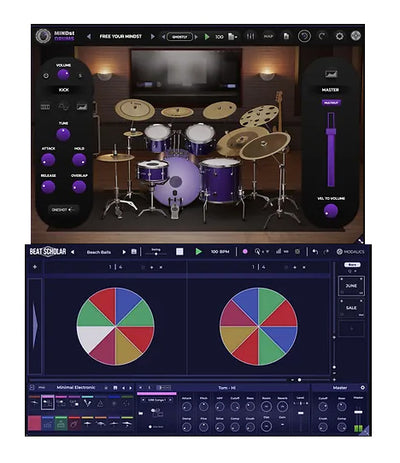Play the Beat Scholar pattern
Image resolution: width=400 pixels, height=463 pixels.
199,252
